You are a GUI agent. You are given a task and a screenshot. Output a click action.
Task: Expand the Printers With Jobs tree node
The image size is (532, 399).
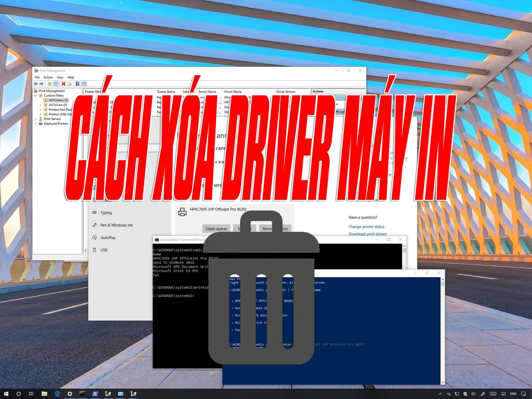click(41, 114)
